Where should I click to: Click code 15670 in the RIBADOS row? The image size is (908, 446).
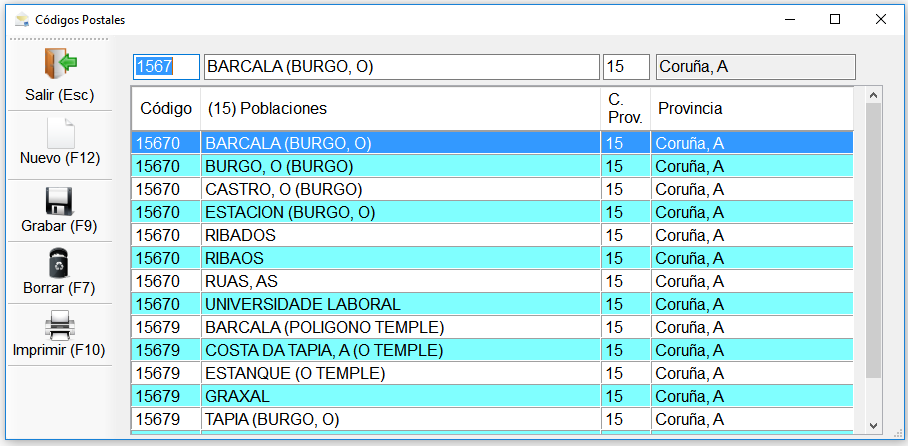158,235
